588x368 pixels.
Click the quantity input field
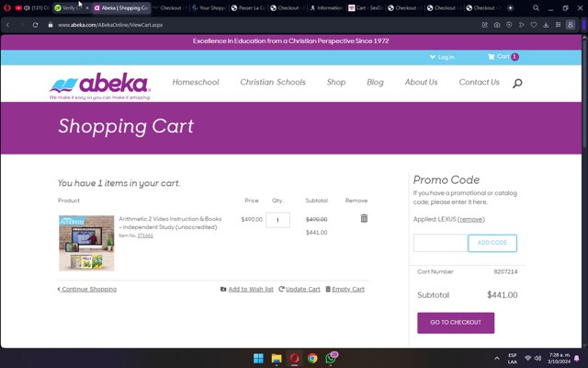click(277, 220)
